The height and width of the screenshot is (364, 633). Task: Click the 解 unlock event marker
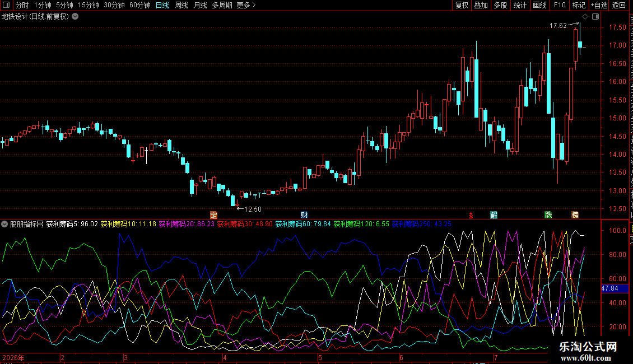(x=494, y=215)
